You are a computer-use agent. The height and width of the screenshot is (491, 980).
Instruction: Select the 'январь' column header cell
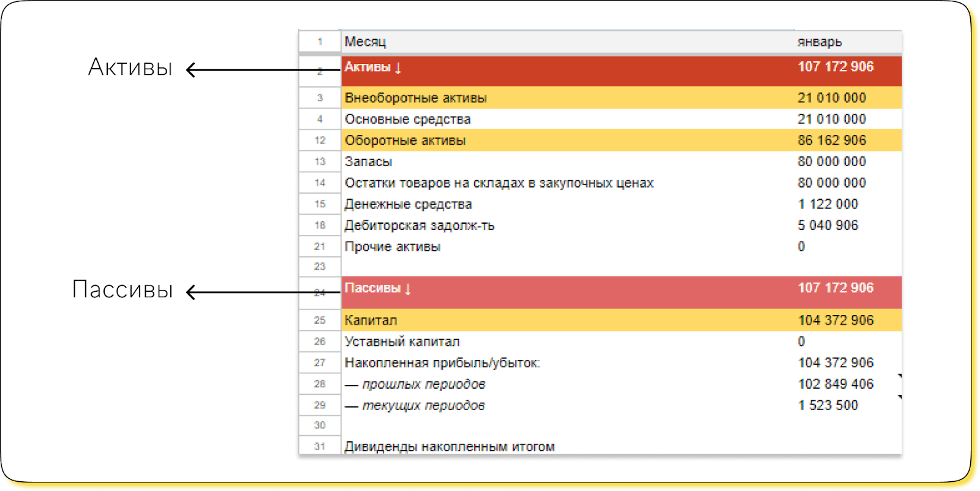point(820,42)
